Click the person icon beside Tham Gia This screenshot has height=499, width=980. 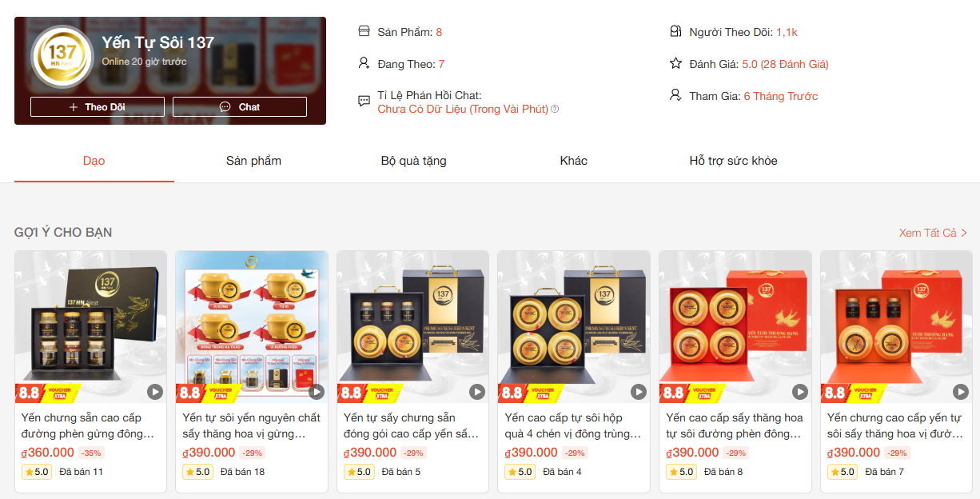click(x=675, y=95)
